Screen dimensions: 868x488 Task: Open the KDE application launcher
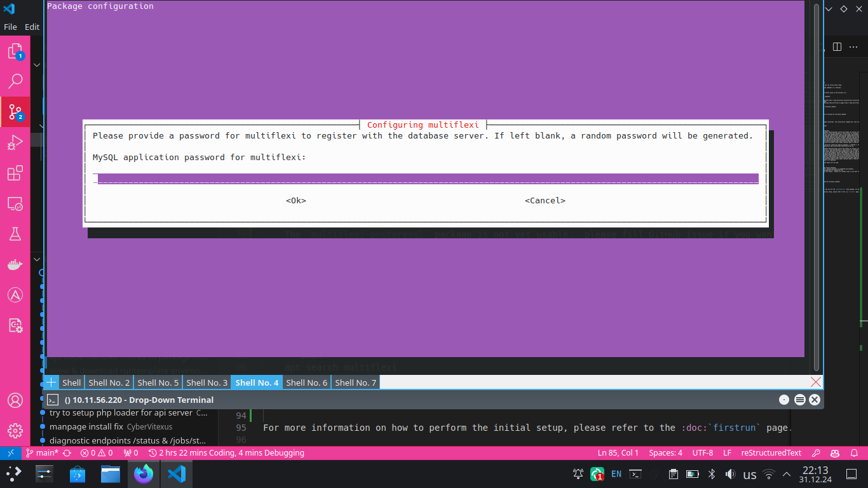click(x=14, y=474)
